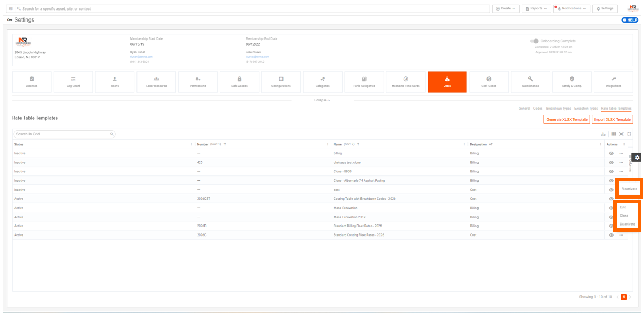Select the Rate Table Templates sub-tab

click(616, 109)
